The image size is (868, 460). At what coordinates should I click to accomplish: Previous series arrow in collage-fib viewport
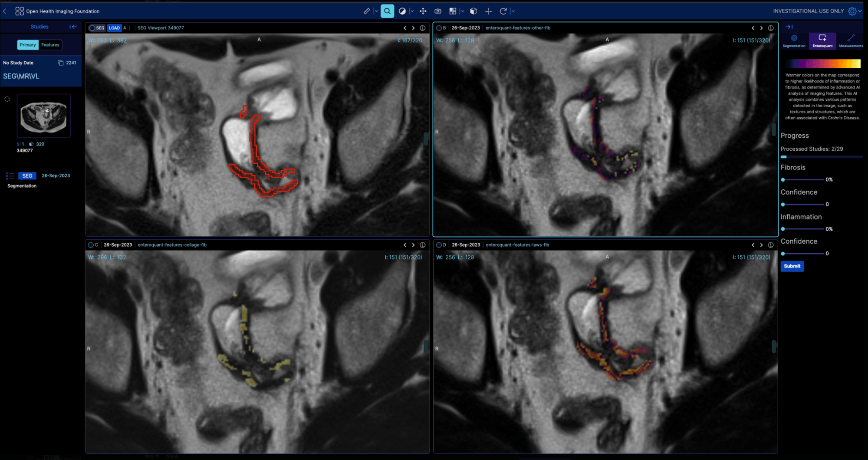click(404, 245)
